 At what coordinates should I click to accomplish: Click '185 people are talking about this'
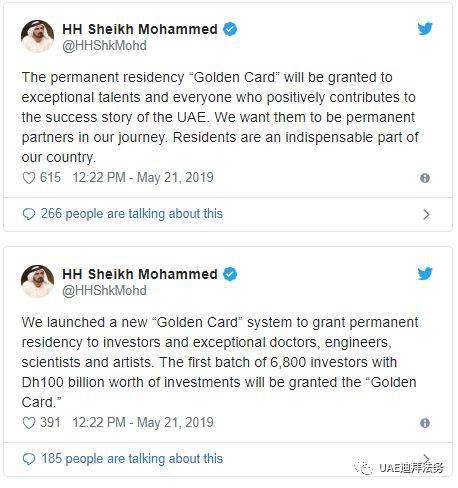tap(132, 459)
